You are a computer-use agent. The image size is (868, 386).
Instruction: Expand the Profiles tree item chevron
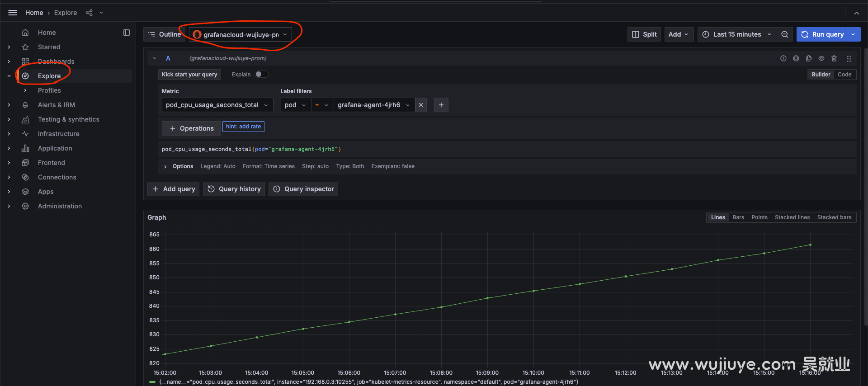pyautogui.click(x=25, y=90)
